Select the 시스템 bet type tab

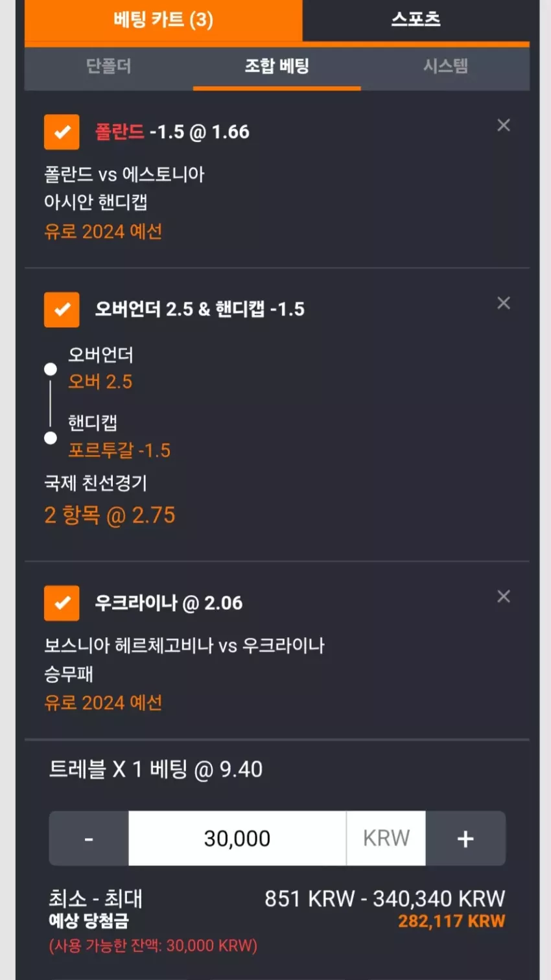tap(445, 66)
